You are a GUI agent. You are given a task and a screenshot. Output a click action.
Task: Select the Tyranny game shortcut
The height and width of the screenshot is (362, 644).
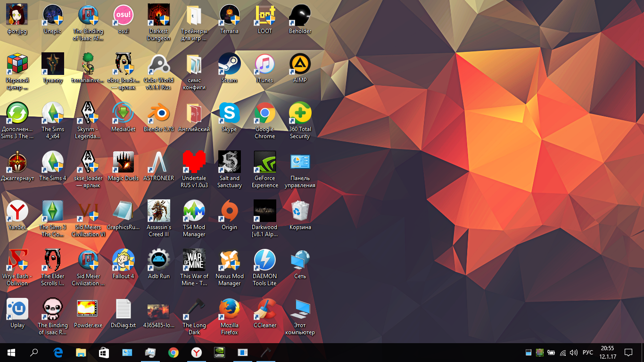click(53, 64)
